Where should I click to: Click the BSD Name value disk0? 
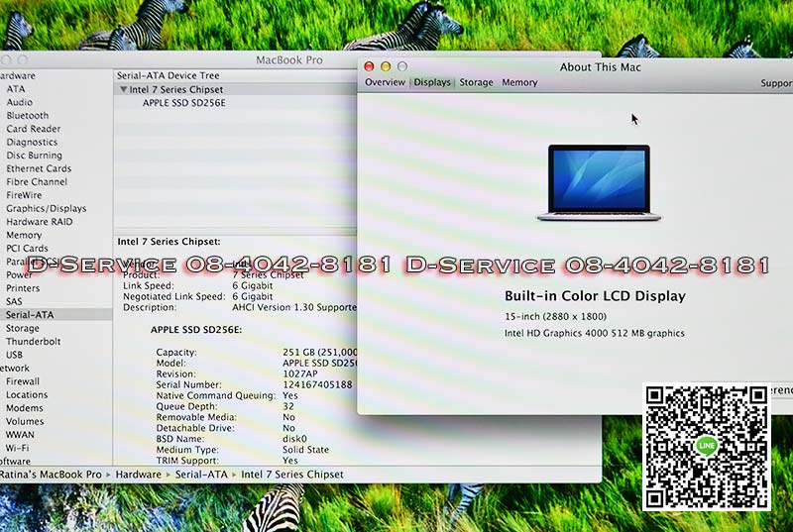294,439
